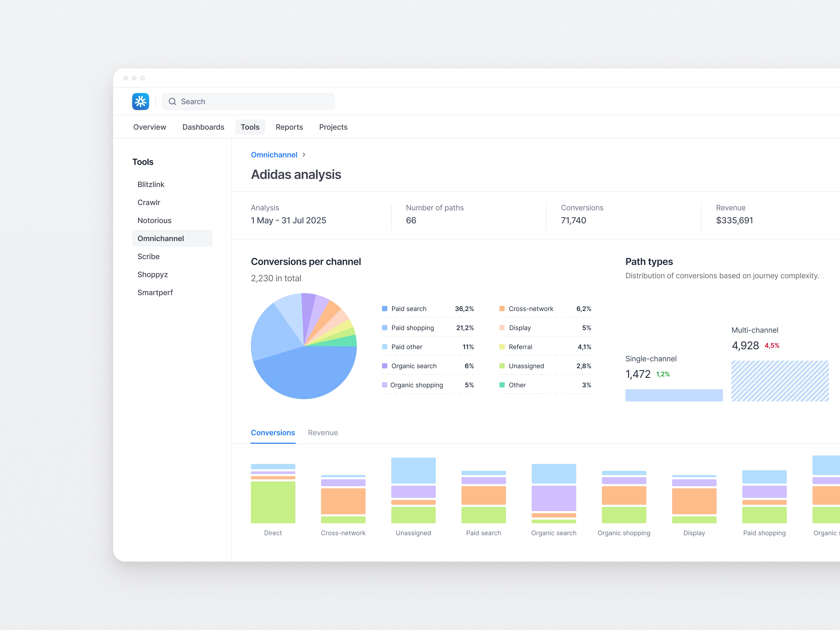Click the Display legend swatch
Screen dimensions: 840x630
pyautogui.click(x=502, y=328)
